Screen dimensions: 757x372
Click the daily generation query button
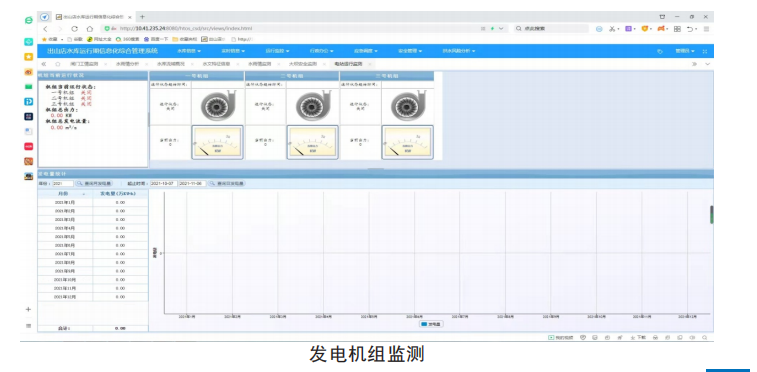tap(227, 184)
